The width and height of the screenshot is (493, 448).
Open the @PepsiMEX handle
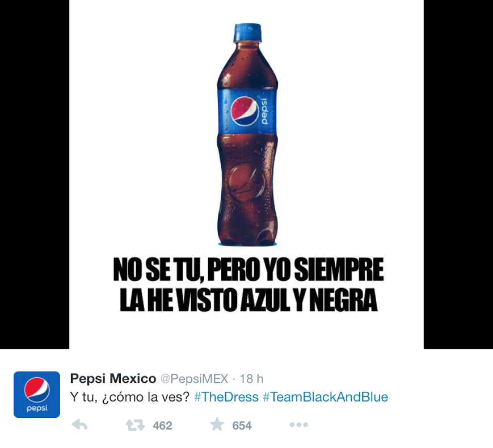click(x=195, y=379)
